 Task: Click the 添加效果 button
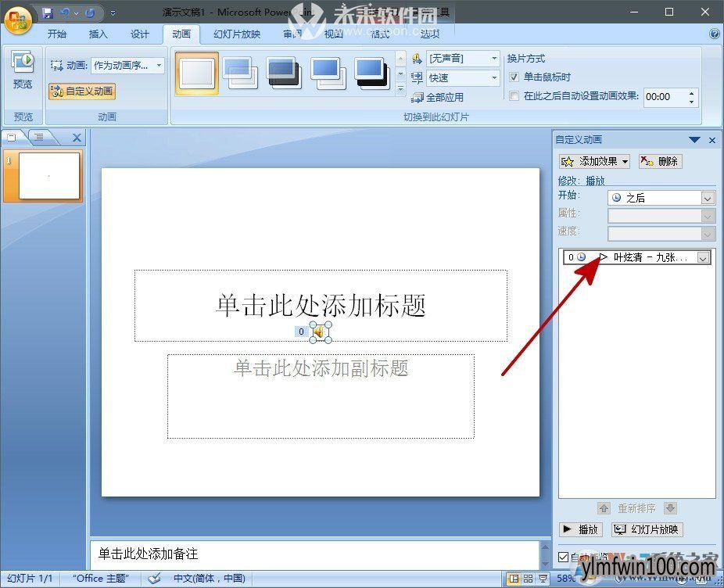pos(594,161)
